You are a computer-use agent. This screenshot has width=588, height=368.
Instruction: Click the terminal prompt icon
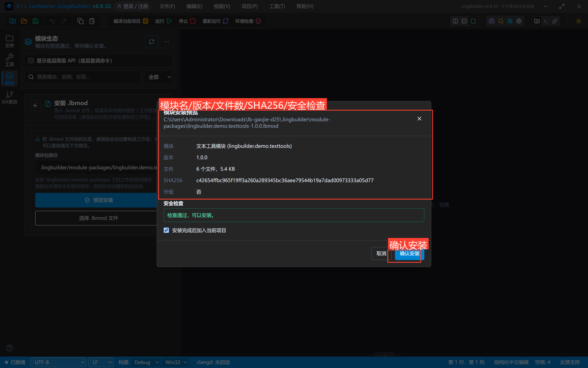[546, 21]
